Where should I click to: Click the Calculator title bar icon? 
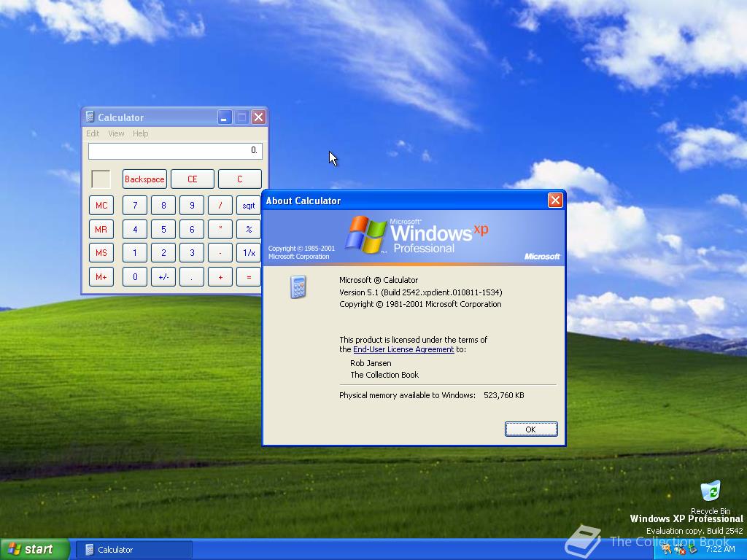(90, 117)
